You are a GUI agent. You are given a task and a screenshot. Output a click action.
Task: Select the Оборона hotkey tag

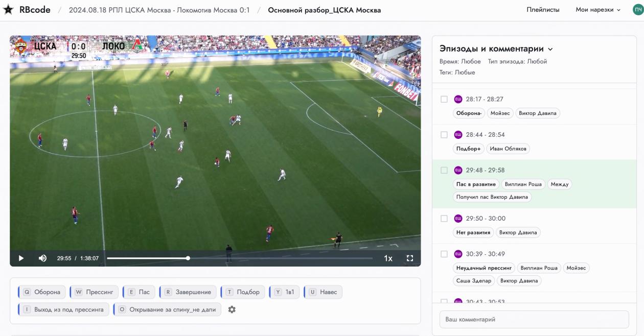pyautogui.click(x=41, y=292)
